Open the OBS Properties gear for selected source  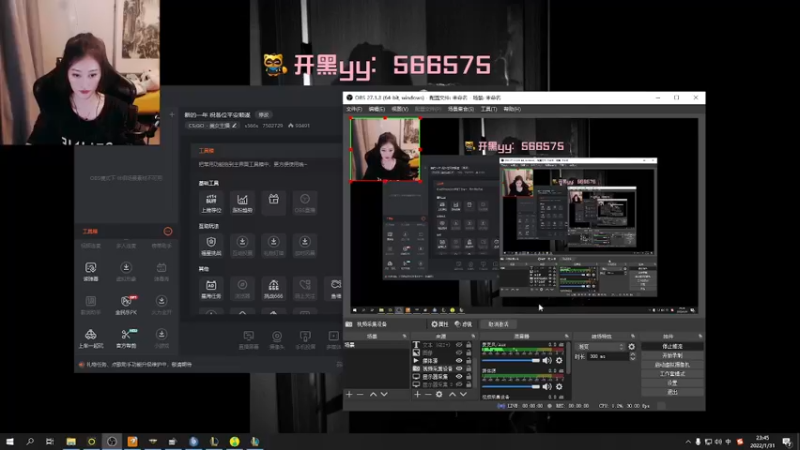[x=439, y=324]
